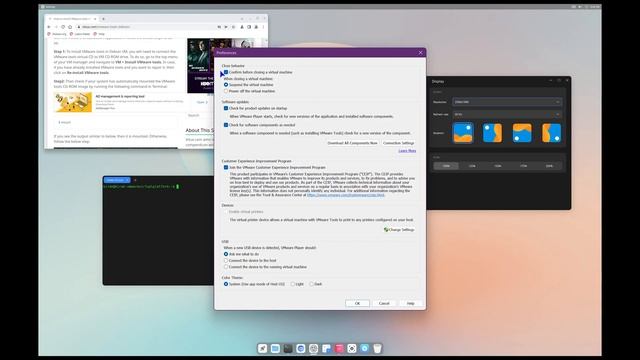This screenshot has height=360, width=640.
Task: Click Help button in Preferences dialog
Action: coord(411,303)
